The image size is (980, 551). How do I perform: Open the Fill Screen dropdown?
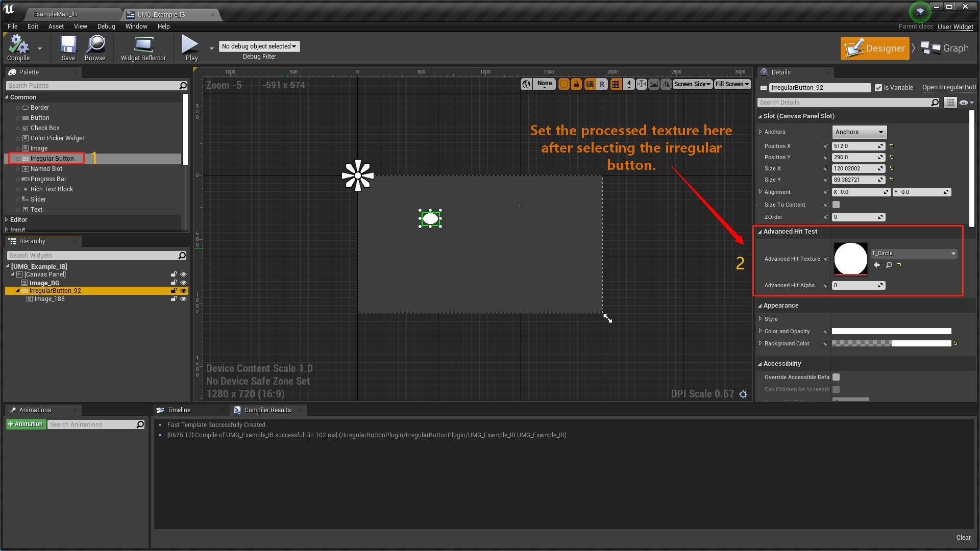[x=732, y=84]
